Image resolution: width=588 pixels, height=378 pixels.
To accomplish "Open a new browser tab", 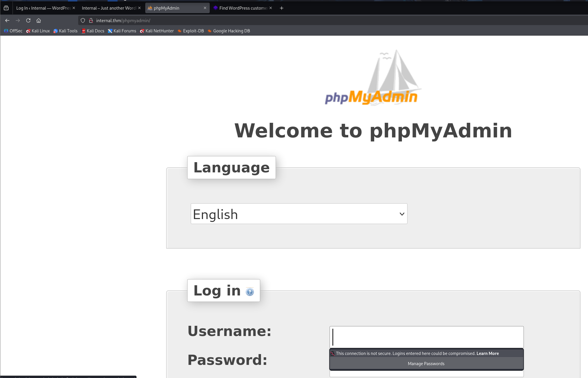I will click(281, 8).
